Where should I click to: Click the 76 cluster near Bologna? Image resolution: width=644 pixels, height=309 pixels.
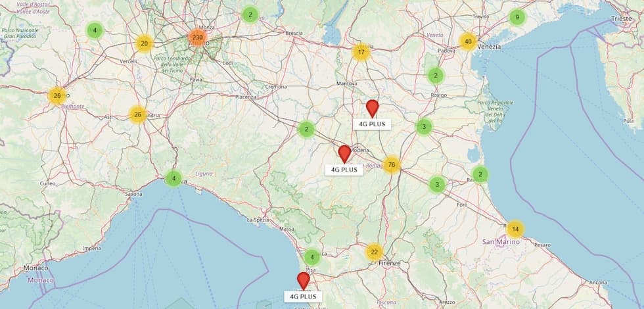(x=392, y=165)
